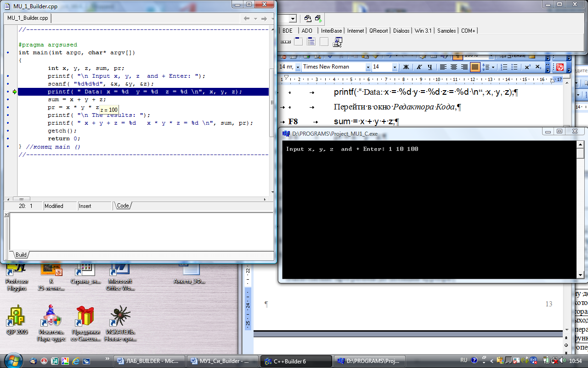
Task: Select the Frames palette component icon
Action: (x=299, y=42)
